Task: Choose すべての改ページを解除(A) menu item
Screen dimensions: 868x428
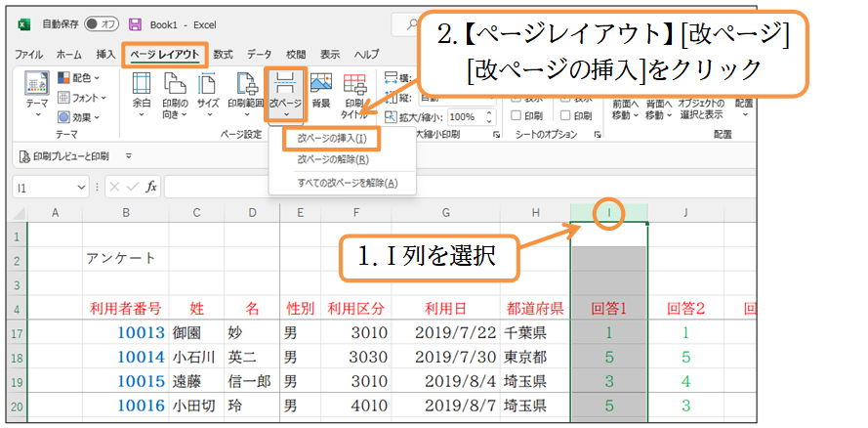Action: [347, 184]
